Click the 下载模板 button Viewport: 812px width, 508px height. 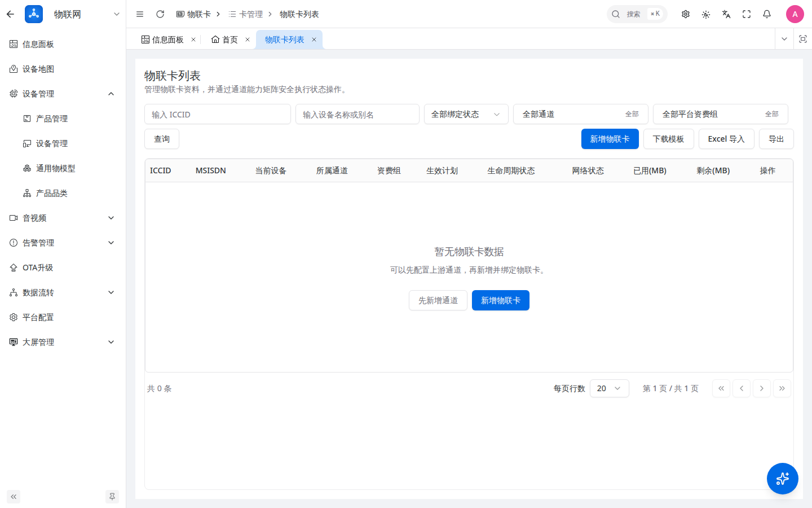pos(669,139)
